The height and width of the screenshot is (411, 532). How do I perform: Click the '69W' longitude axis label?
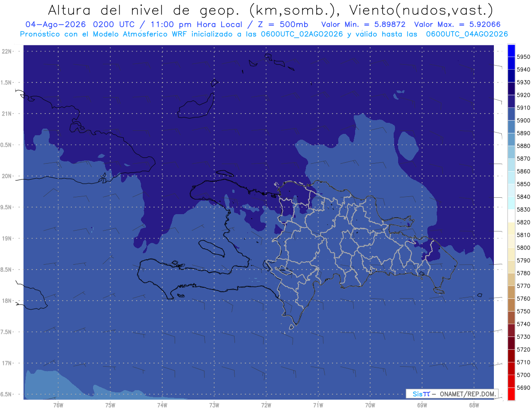click(x=422, y=405)
